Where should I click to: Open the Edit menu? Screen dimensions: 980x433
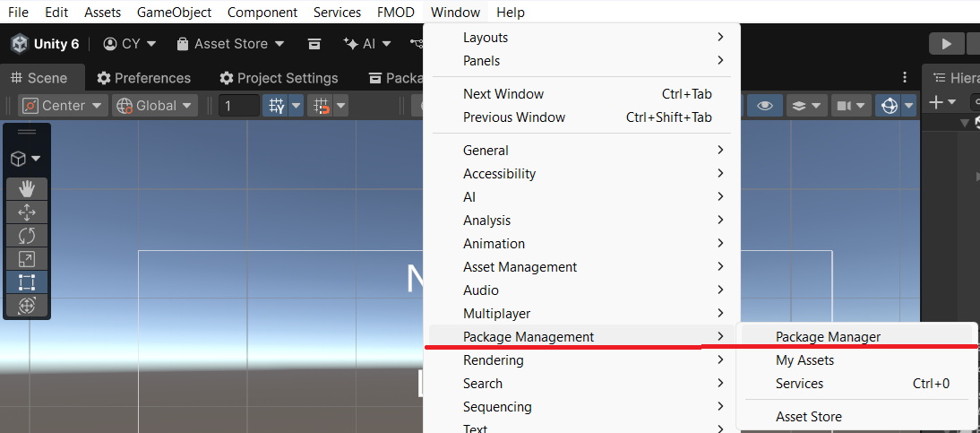click(56, 12)
